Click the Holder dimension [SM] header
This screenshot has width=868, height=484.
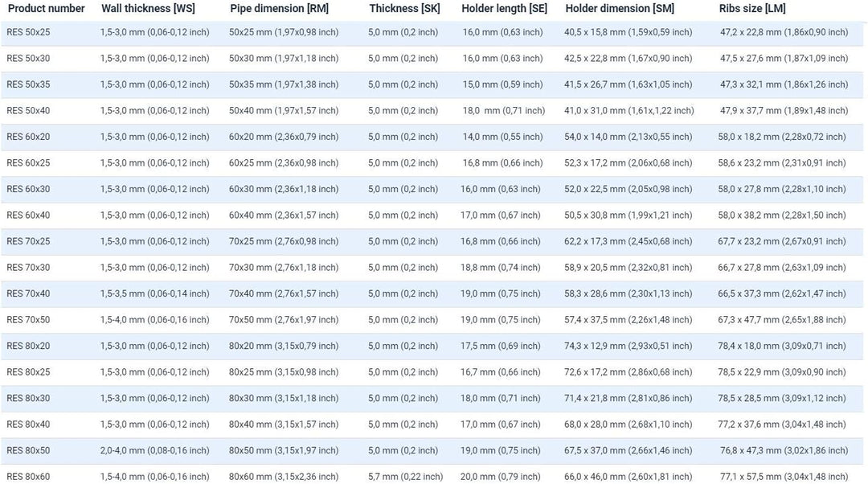tap(620, 8)
